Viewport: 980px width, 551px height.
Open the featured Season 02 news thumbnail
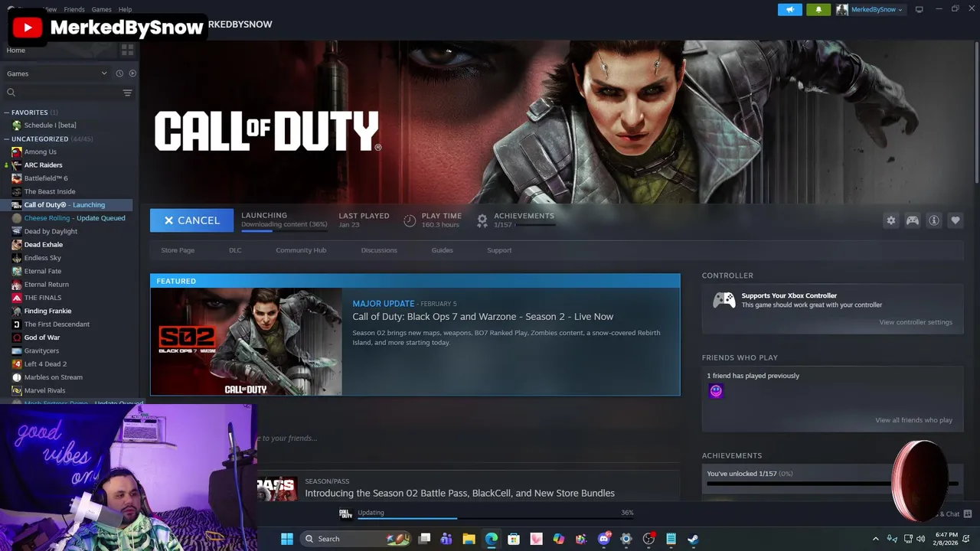[x=247, y=341]
